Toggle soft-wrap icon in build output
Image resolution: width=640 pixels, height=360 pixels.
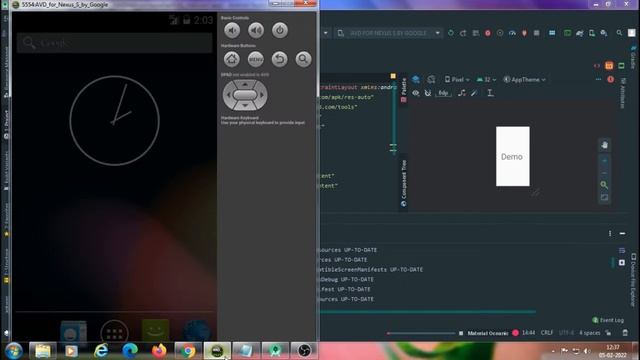622,250
